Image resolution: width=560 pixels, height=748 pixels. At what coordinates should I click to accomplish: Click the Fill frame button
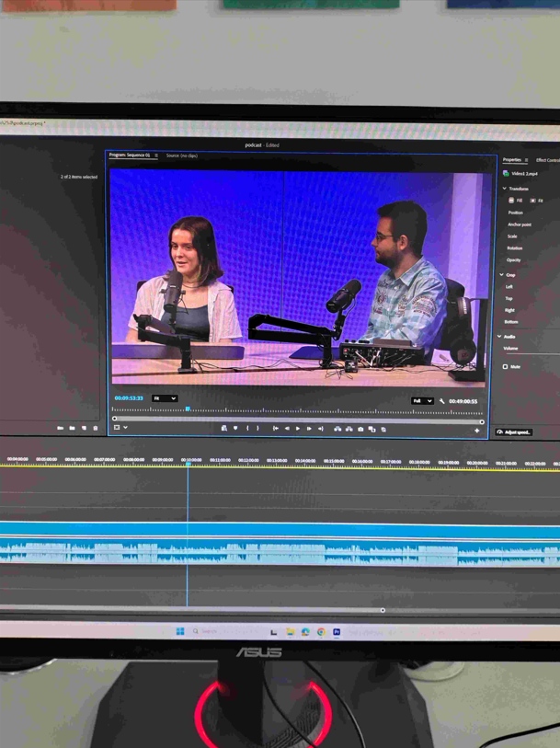(x=515, y=201)
